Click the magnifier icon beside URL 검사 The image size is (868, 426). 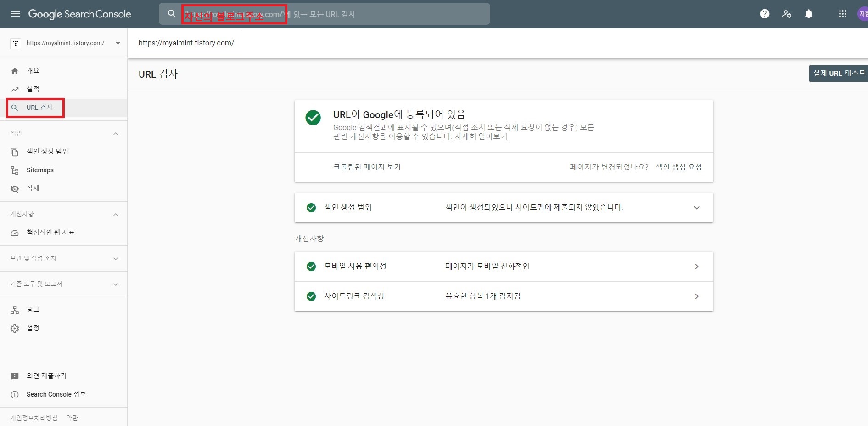coord(15,108)
